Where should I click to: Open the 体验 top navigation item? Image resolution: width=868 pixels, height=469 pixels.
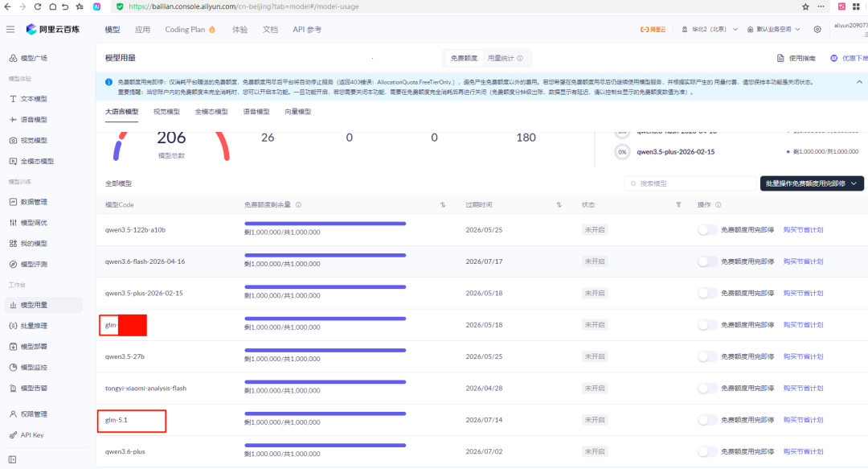click(x=240, y=30)
